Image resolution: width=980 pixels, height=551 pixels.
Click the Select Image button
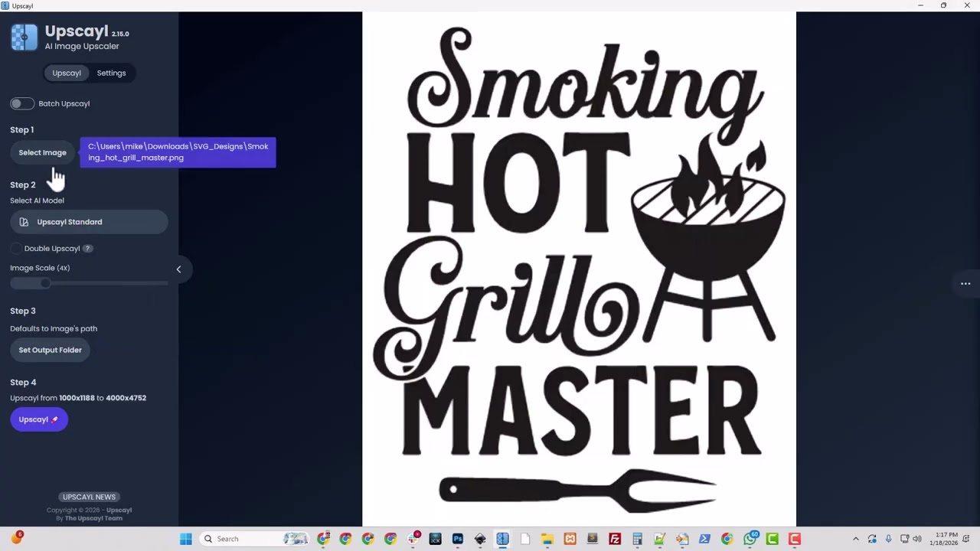[x=43, y=152]
